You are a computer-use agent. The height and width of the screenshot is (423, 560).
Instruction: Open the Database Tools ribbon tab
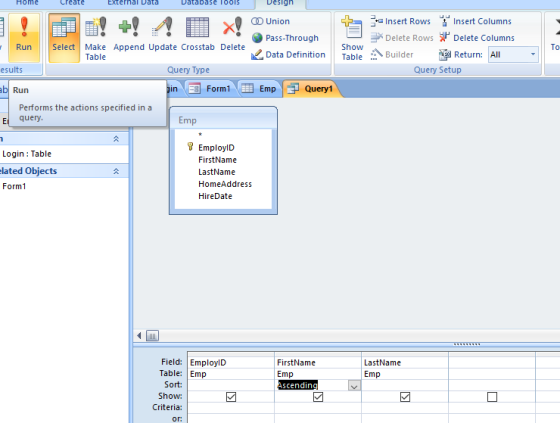(x=210, y=3)
